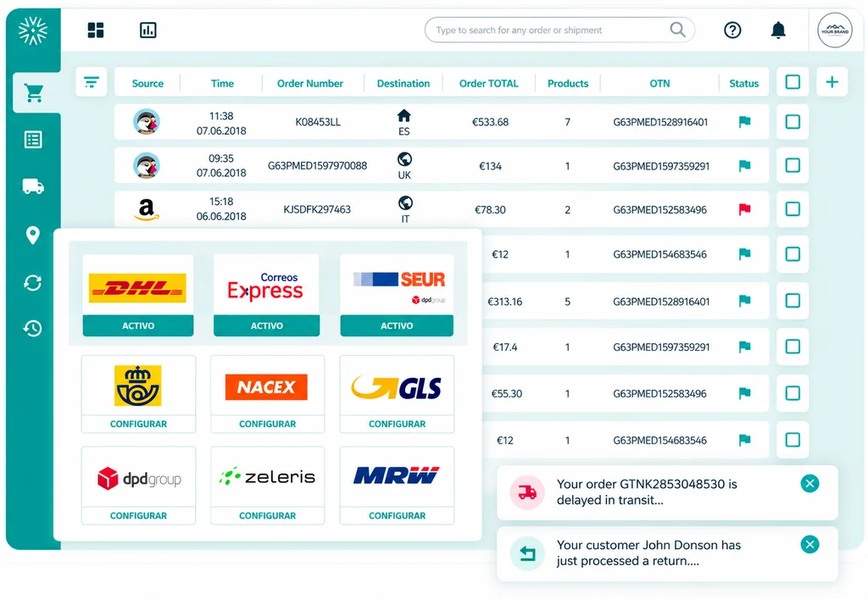This screenshot has width=868, height=599.
Task: Click the green status flag of the €533.68 order
Action: click(x=744, y=122)
